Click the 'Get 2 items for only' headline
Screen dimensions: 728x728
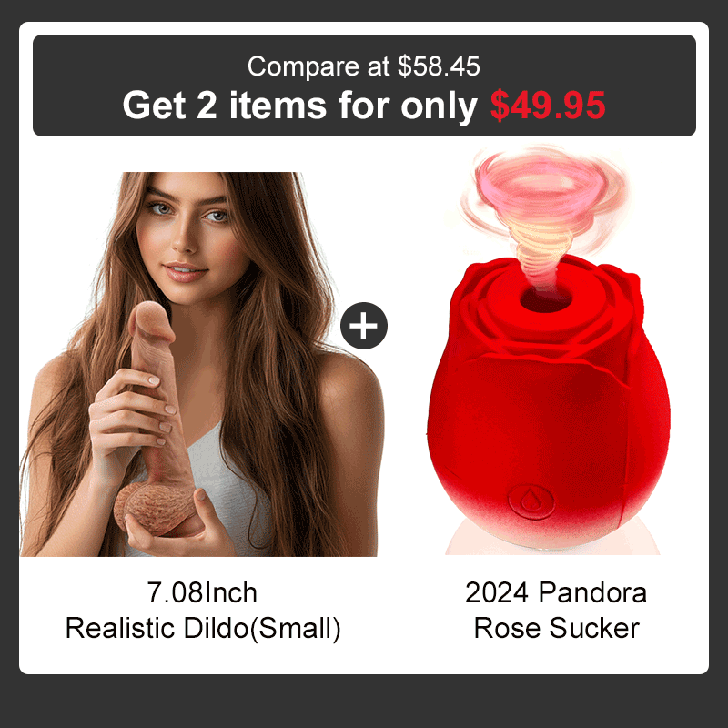point(300,106)
